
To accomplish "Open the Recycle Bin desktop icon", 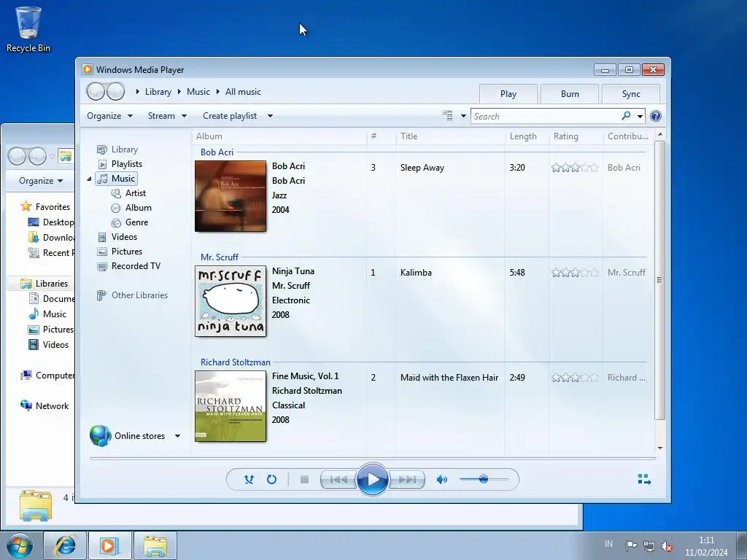I will point(28,29).
